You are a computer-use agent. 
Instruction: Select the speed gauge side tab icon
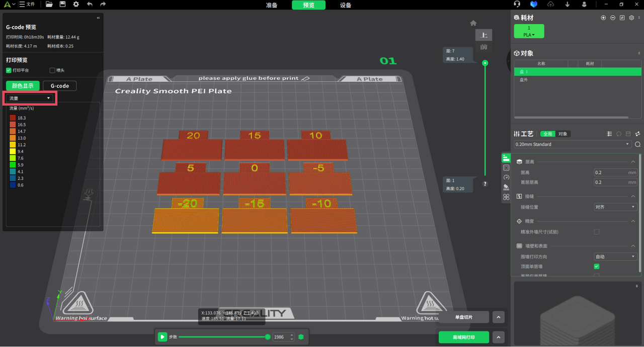pyautogui.click(x=506, y=178)
